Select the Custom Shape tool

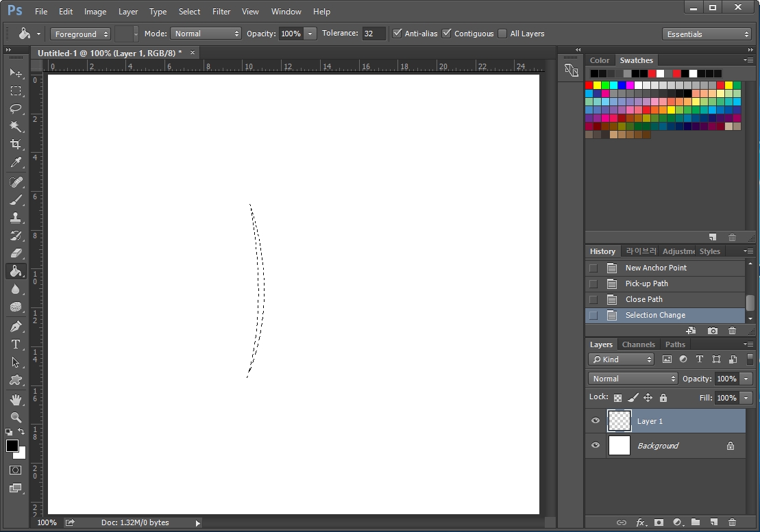tap(16, 380)
